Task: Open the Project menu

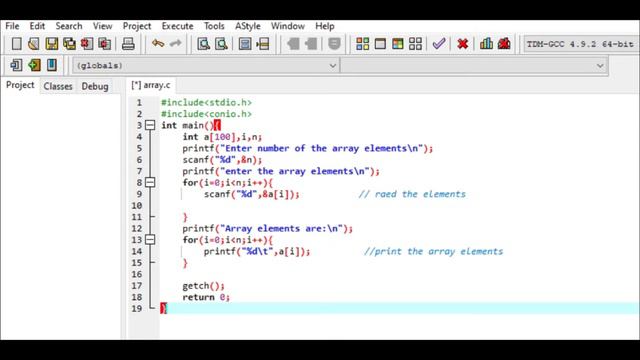Action: pyautogui.click(x=137, y=26)
